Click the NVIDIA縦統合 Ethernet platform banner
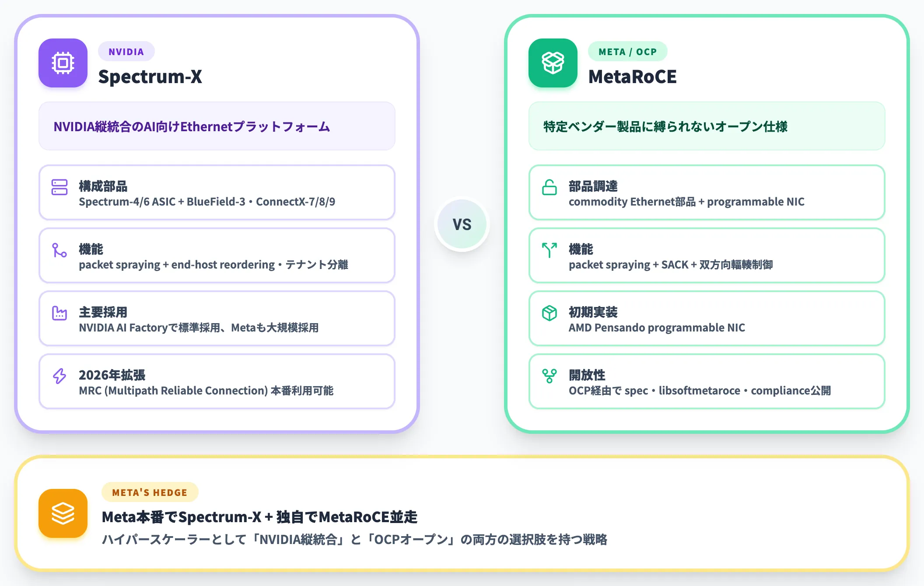Screen dimensions: 924x586 click(217, 126)
